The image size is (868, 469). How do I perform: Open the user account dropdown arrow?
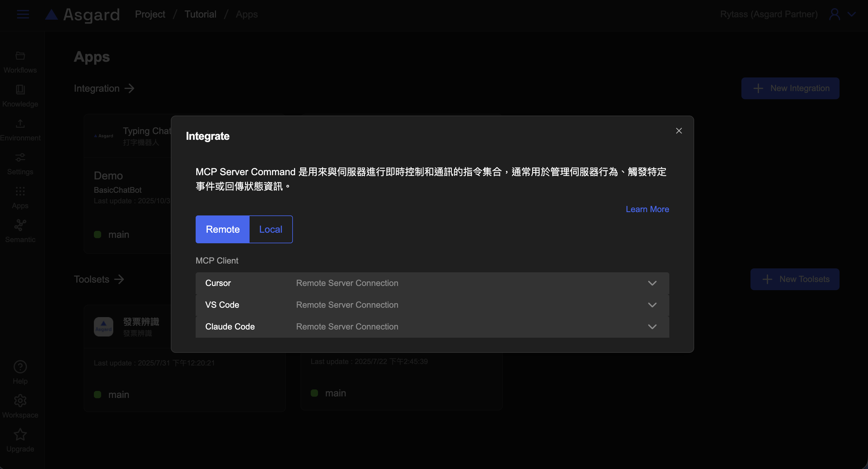(851, 14)
